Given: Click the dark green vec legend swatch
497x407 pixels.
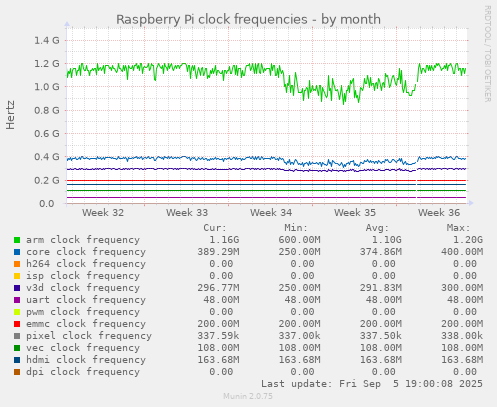Looking at the screenshot, I should tap(17, 348).
